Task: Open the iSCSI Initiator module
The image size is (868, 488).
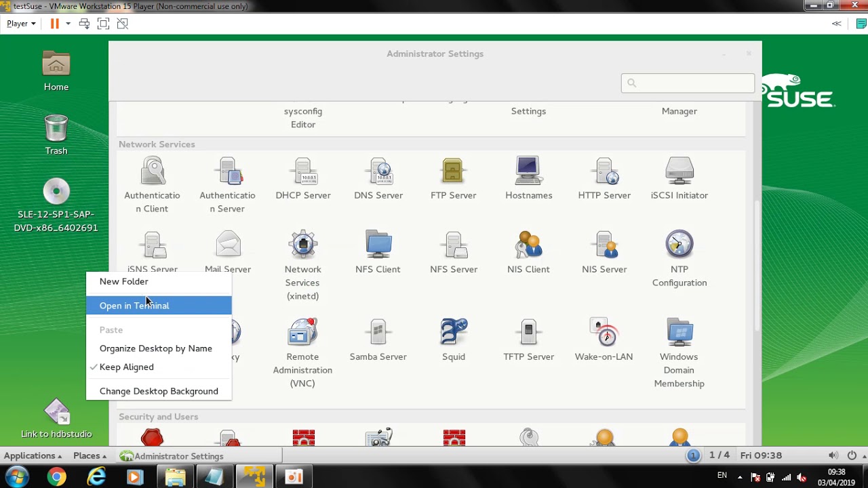Action: 679,178
